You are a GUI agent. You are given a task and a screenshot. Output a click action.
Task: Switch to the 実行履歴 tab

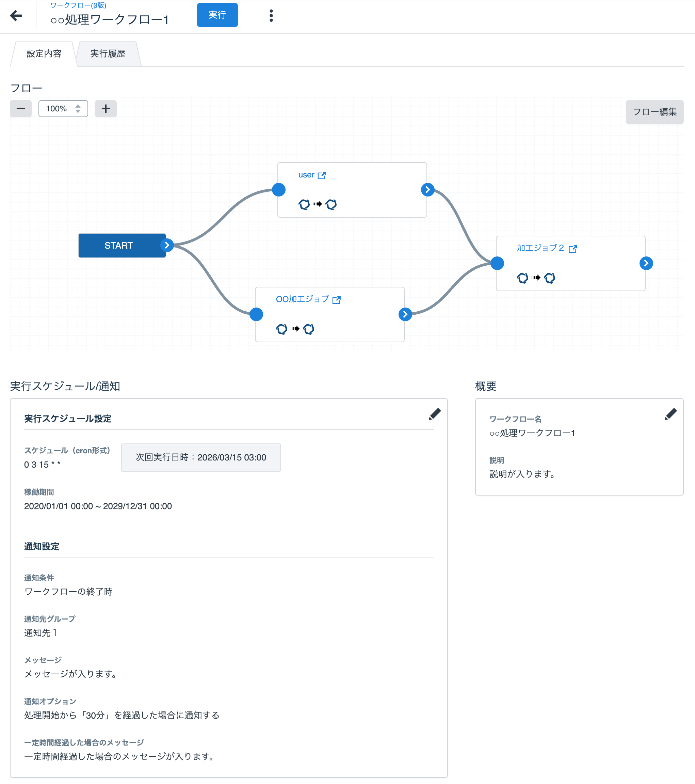coord(108,54)
